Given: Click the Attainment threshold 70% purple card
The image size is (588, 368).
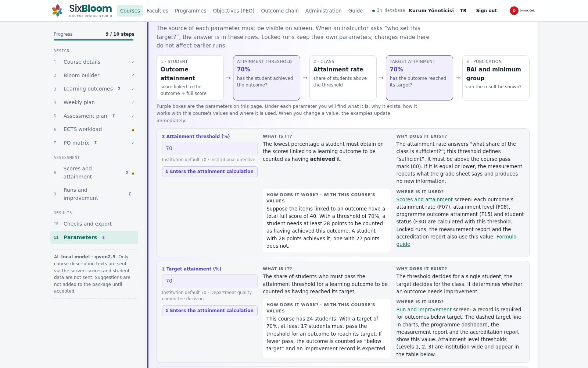Looking at the screenshot, I should [266, 78].
